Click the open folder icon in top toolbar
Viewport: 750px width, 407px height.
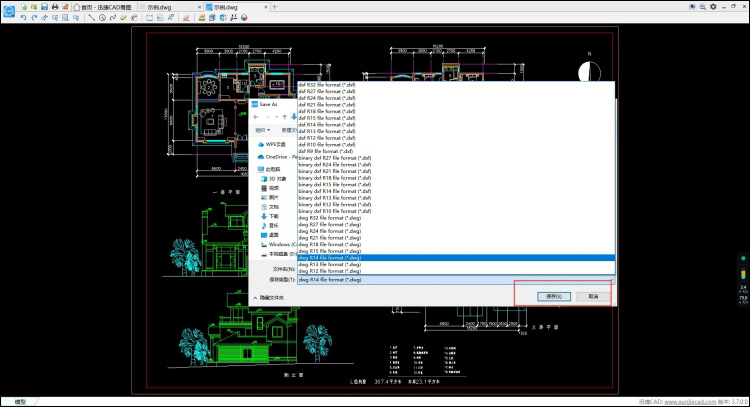point(34,7)
